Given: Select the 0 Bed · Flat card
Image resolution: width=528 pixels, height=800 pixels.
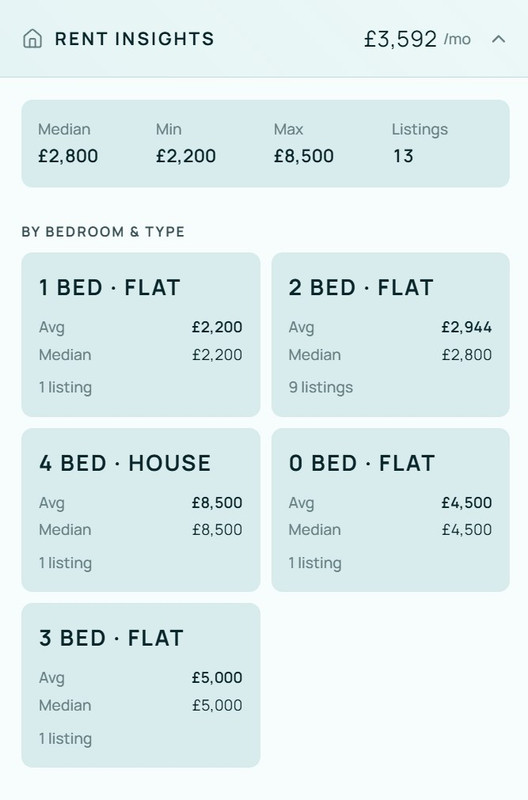Looking at the screenshot, I should coord(390,510).
